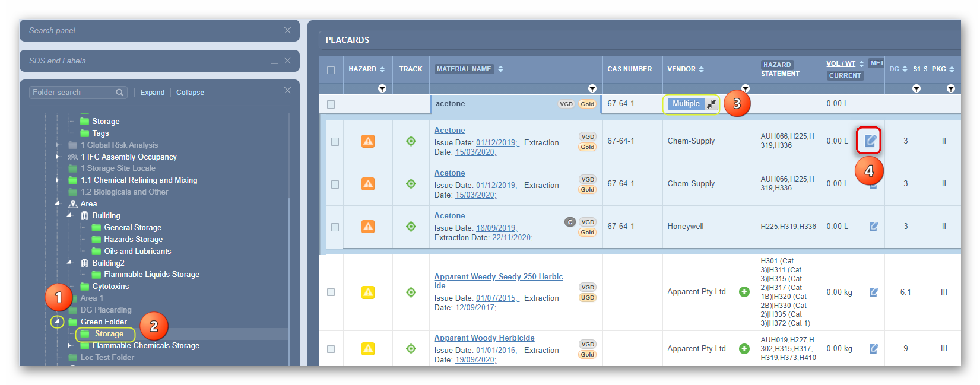Click sort arrows beside PKG header

[x=952, y=69]
